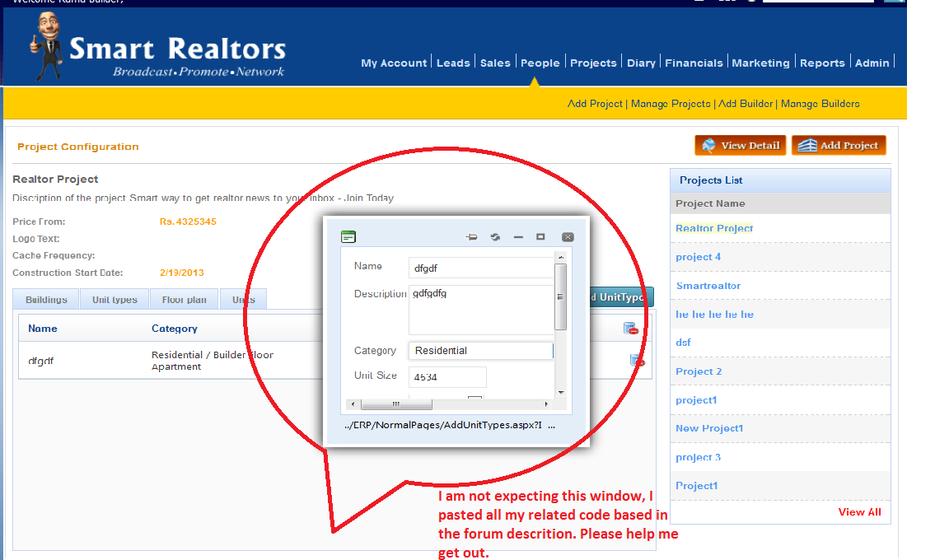Image resolution: width=949 pixels, height=560 pixels.
Task: Click dfgdf row name cell
Action: coord(40,361)
